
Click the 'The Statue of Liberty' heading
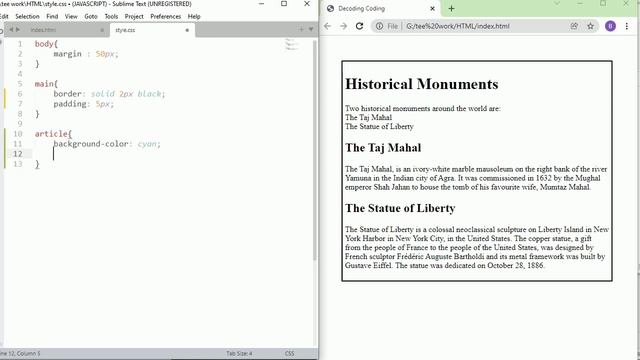point(400,208)
